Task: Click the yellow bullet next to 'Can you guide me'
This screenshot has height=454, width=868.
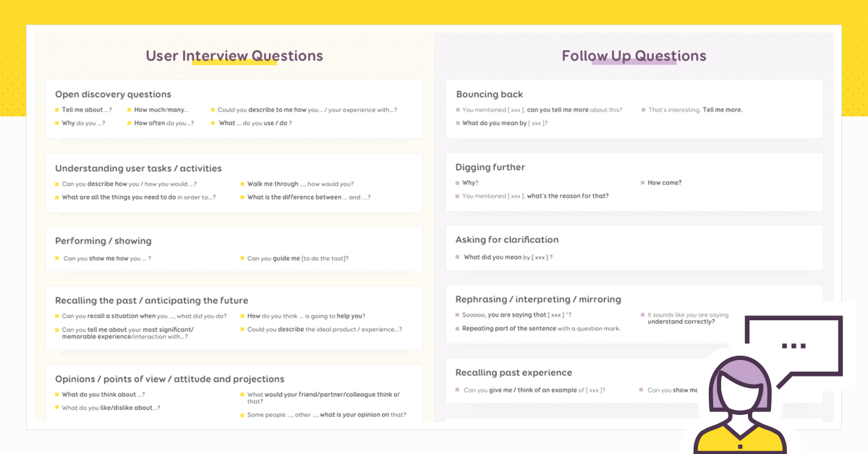Action: [242, 258]
